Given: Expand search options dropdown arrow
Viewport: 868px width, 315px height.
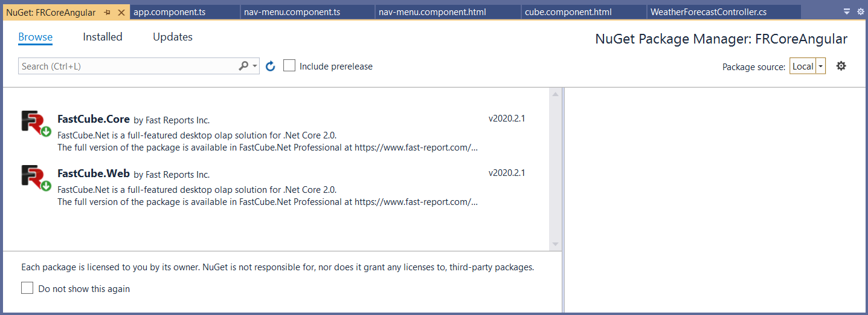Looking at the screenshot, I should pos(256,66).
